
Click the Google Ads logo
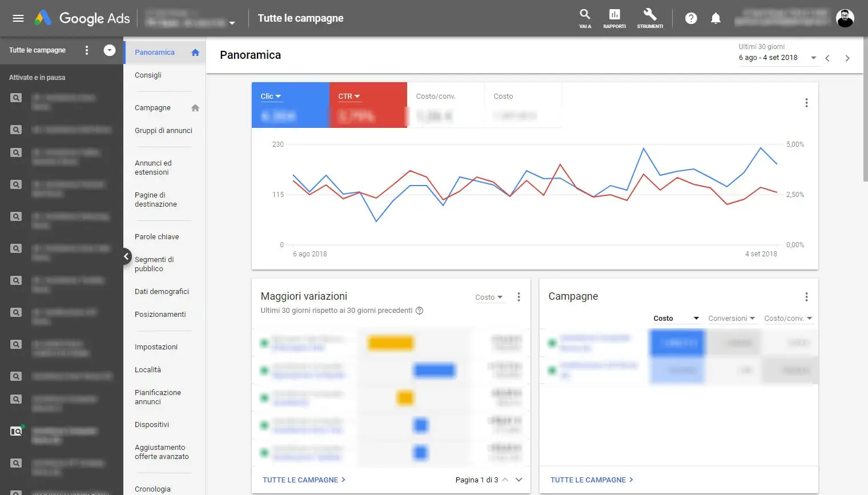(x=82, y=18)
